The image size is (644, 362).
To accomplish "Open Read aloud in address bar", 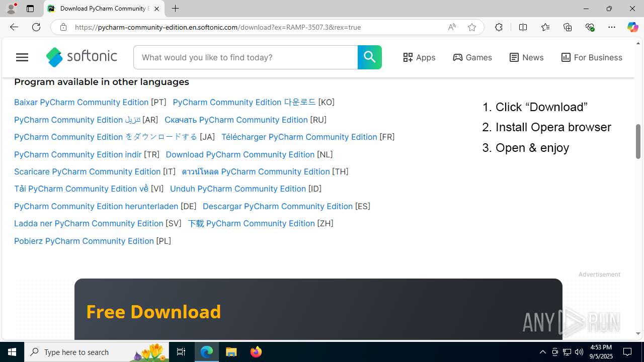I will (x=452, y=27).
